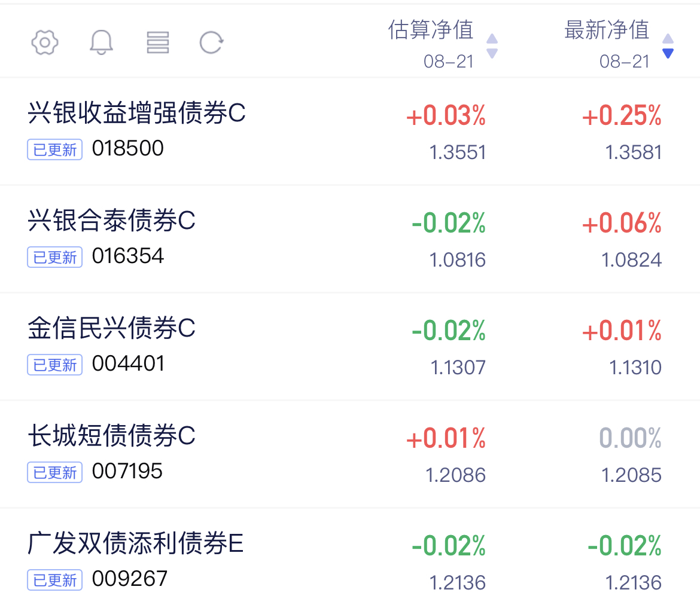Tap latest change +0.25%
Viewport: 700px width, 611px height.
[x=622, y=116]
